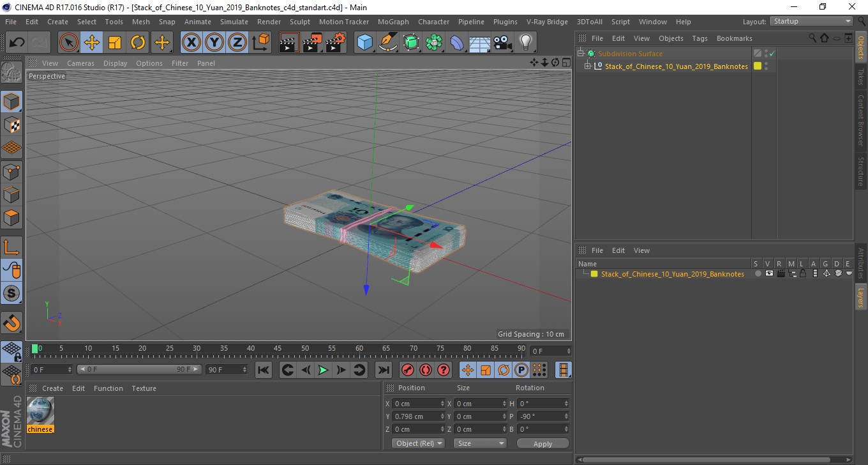868x465 pixels.
Task: Toggle Autokeying button
Action: 426,370
